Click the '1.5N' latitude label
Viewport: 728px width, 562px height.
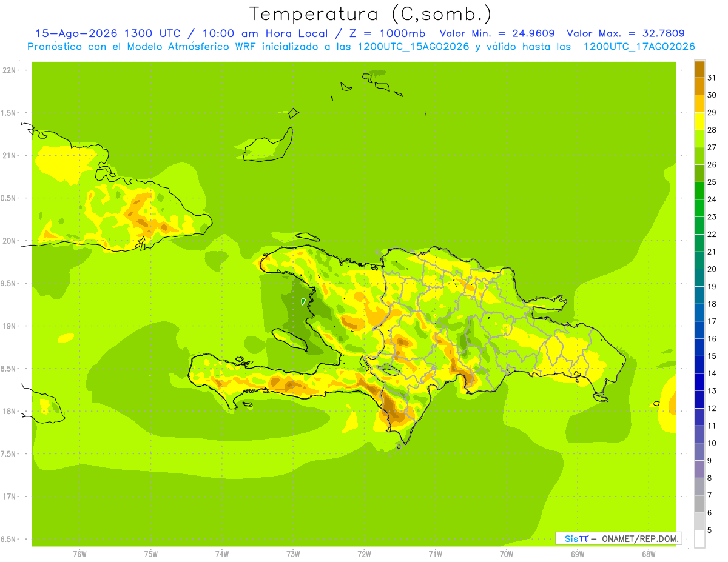[x=8, y=113]
